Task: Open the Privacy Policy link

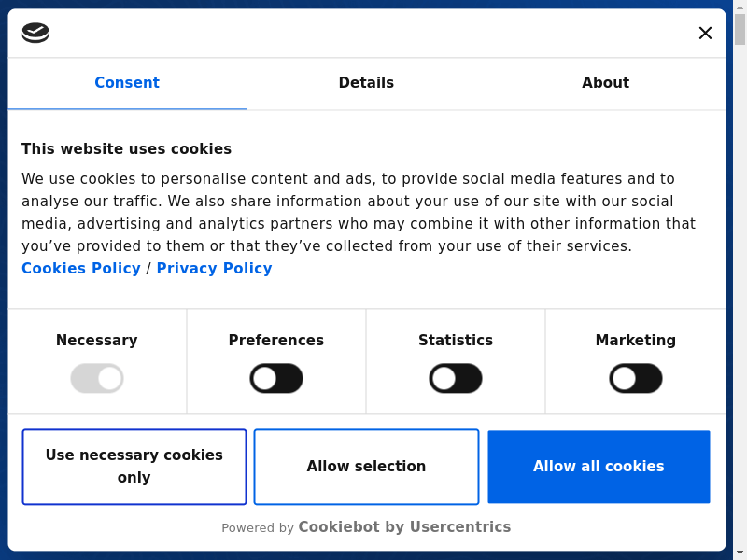Action: pyautogui.click(x=215, y=269)
